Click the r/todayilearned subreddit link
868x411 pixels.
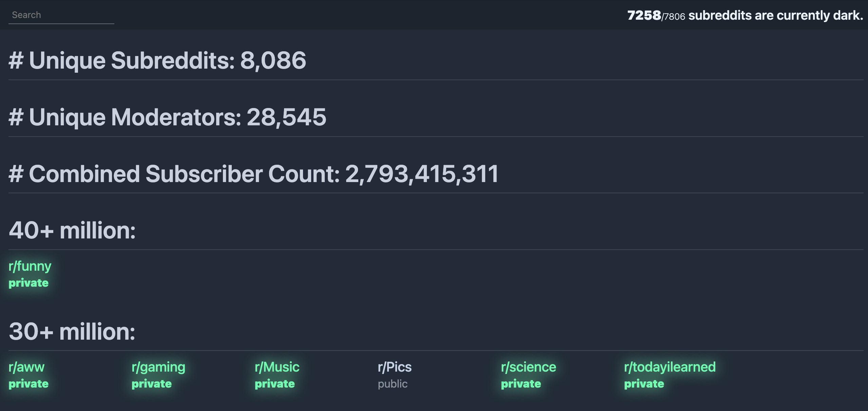669,366
